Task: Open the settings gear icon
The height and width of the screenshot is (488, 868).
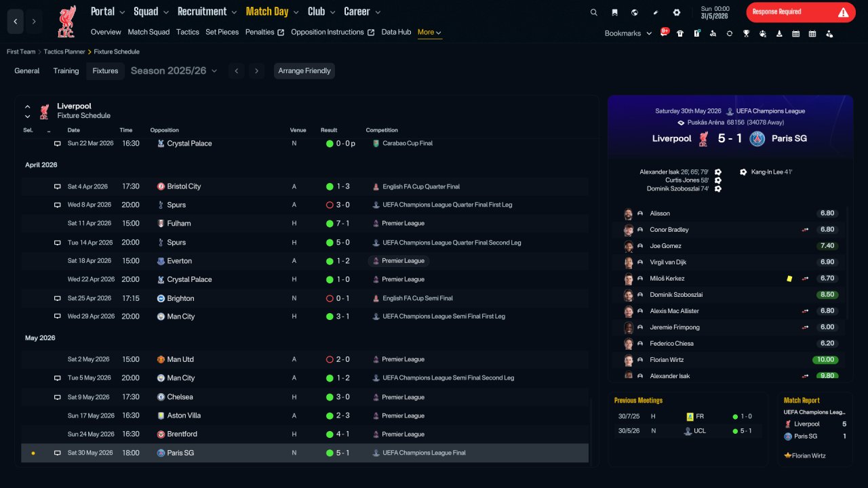Action: tap(676, 12)
